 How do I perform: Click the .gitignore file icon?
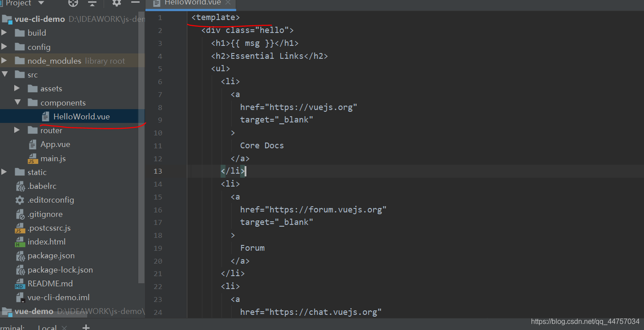coord(20,214)
